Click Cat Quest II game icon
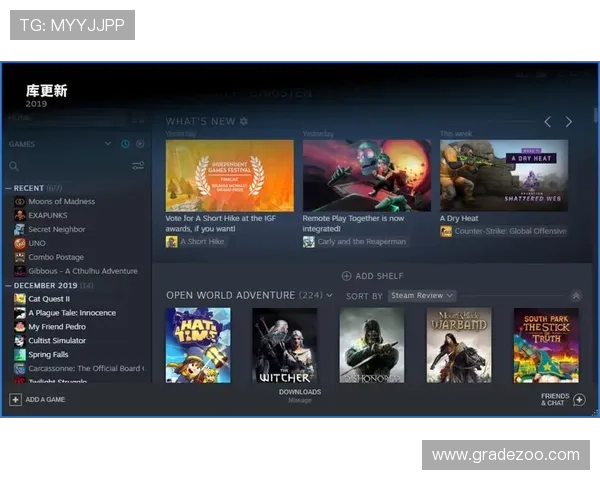The image size is (600, 480). 20,299
